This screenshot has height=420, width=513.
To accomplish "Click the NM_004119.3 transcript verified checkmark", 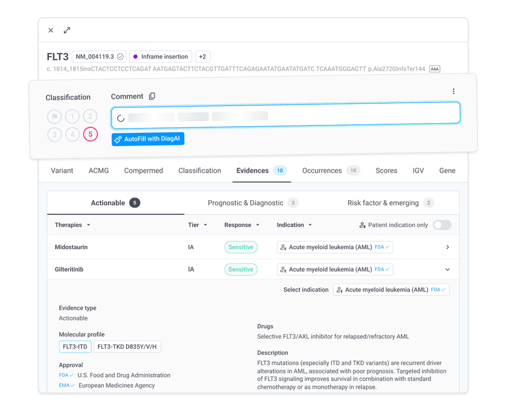I will (121, 57).
